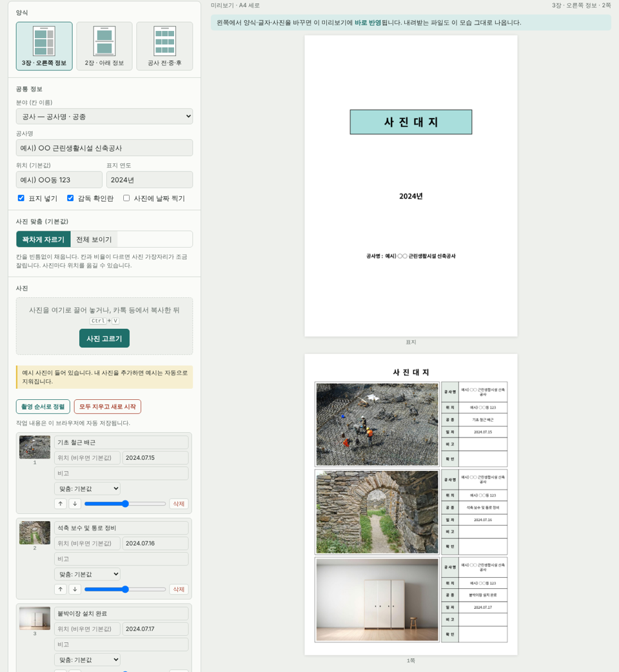619x672 pixels.
Task: Switch to the 전체 보이기 fit mode
Action: pos(93,239)
